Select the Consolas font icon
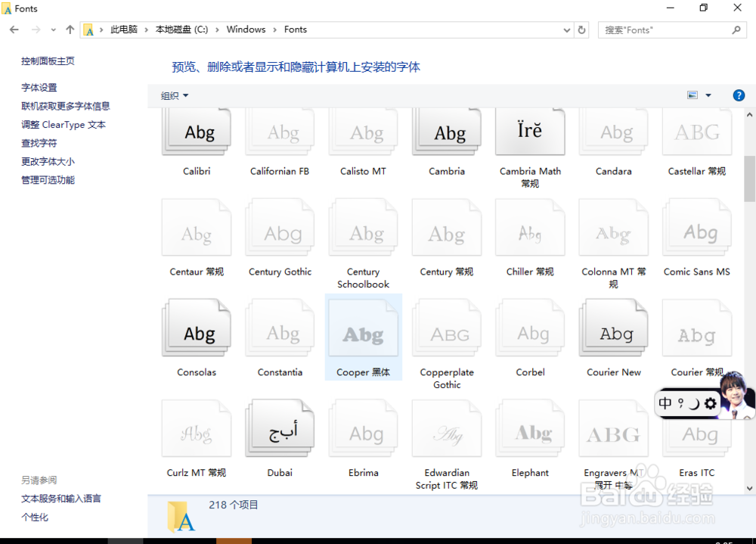This screenshot has height=544, width=756. click(197, 328)
